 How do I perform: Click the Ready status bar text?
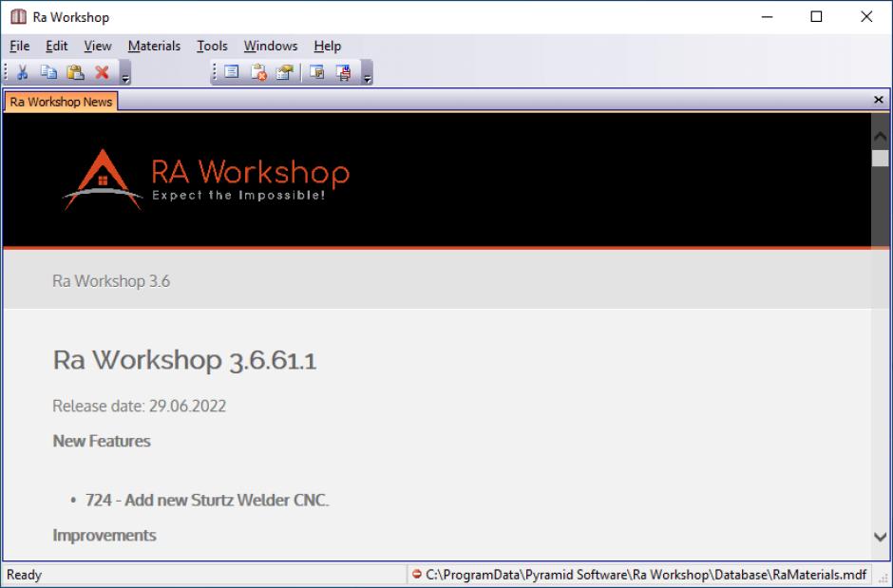[24, 575]
